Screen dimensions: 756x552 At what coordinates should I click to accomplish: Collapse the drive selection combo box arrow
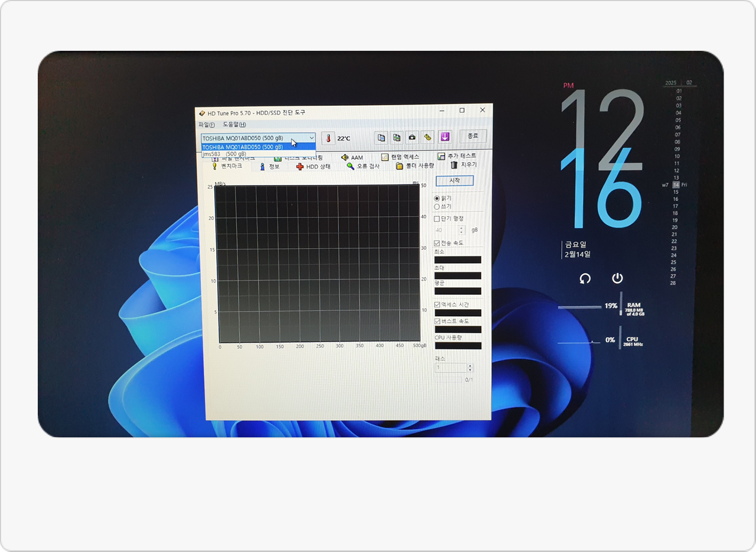tap(311, 138)
